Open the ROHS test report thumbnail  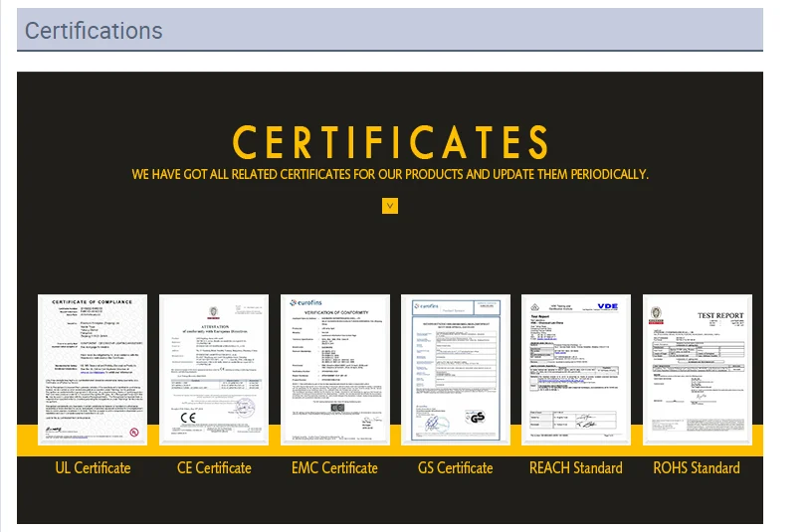pos(697,370)
